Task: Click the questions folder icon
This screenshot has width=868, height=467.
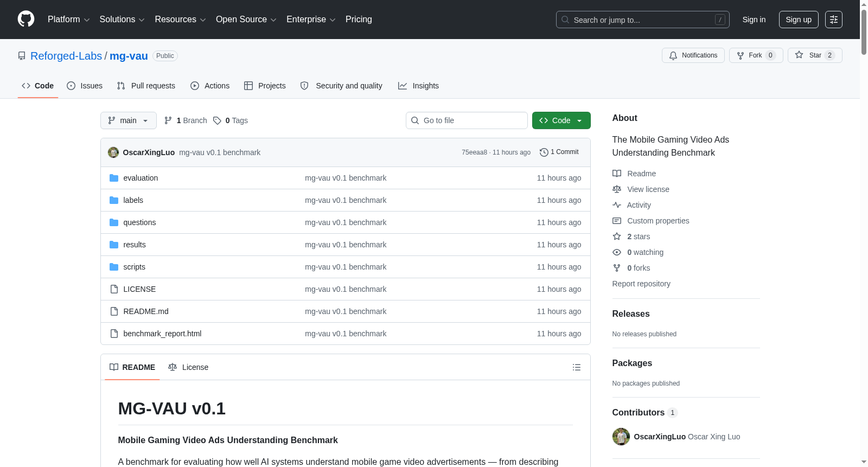Action: click(x=114, y=222)
